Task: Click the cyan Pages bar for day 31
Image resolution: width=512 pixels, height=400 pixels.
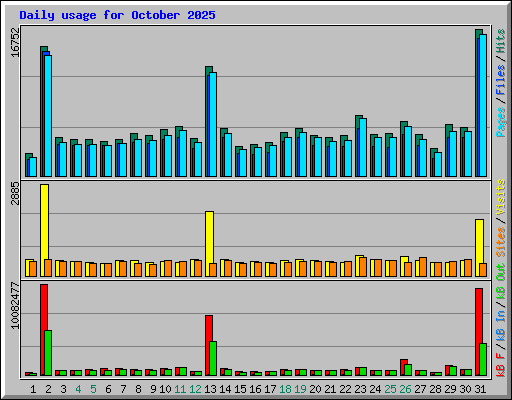Action: (483, 105)
